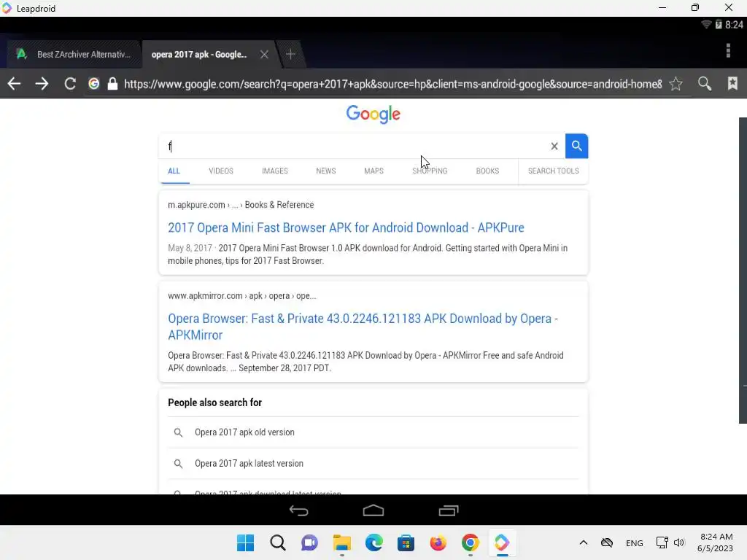Launch Firefox from taskbar
This screenshot has width=747, height=560.
coord(438,542)
